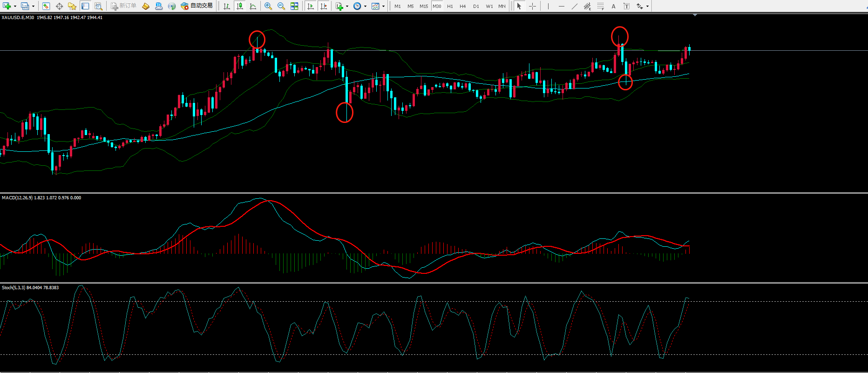
Task: Select the M5 timeframe button
Action: click(410, 6)
